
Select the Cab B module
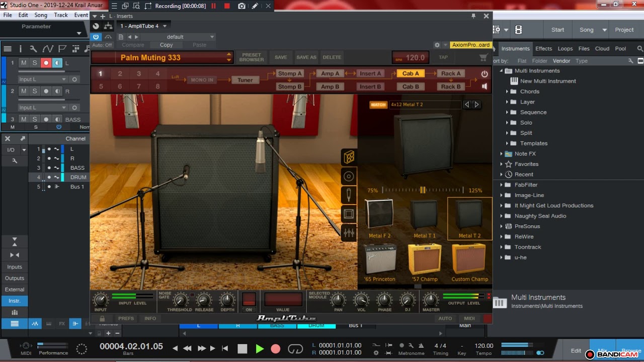click(411, 86)
